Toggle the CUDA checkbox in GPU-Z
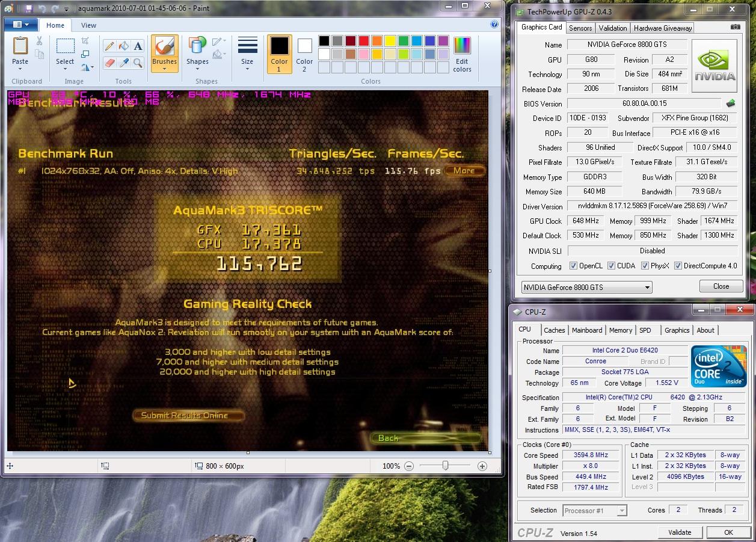Screen dimensions: 756x542 (x=611, y=266)
